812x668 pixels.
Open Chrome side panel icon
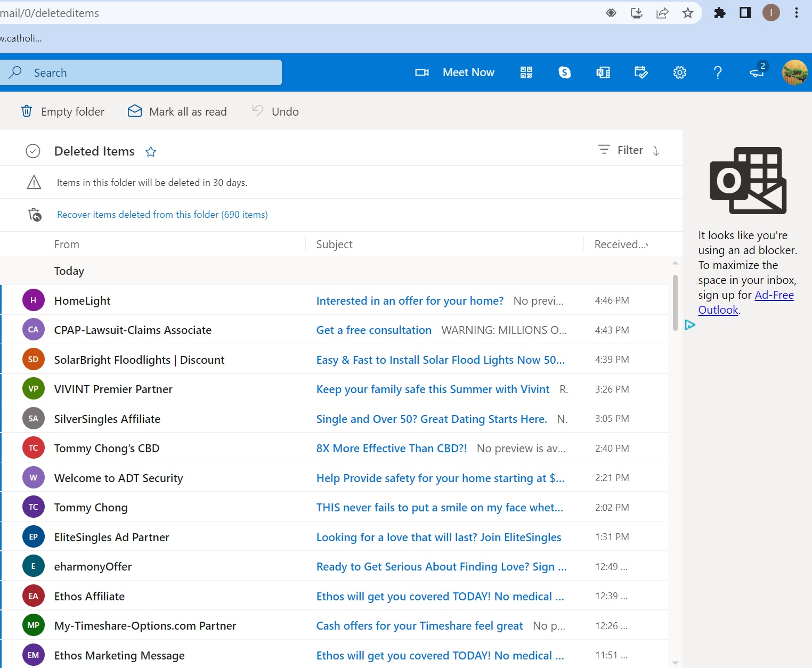click(x=745, y=13)
